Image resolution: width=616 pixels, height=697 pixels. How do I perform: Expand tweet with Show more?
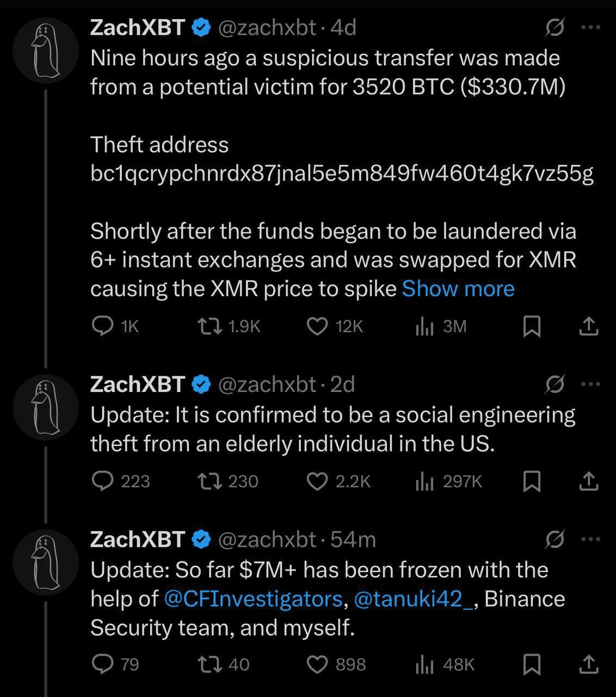[x=458, y=289]
